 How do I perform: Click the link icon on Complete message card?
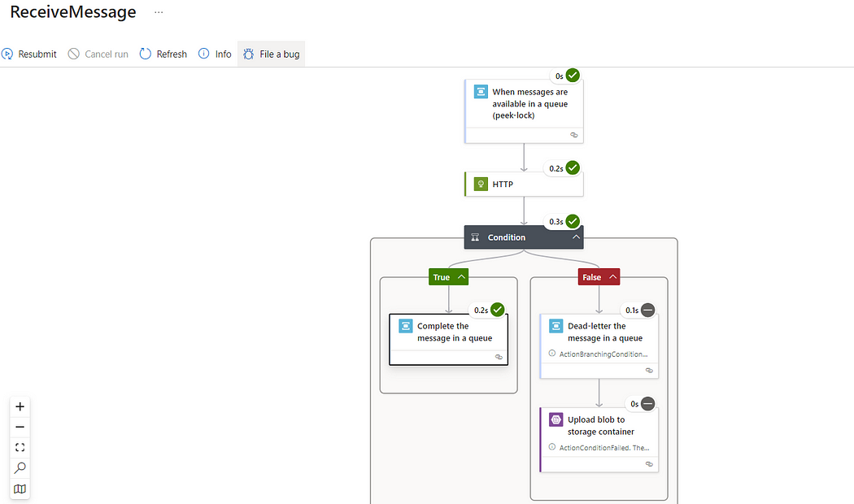click(499, 357)
